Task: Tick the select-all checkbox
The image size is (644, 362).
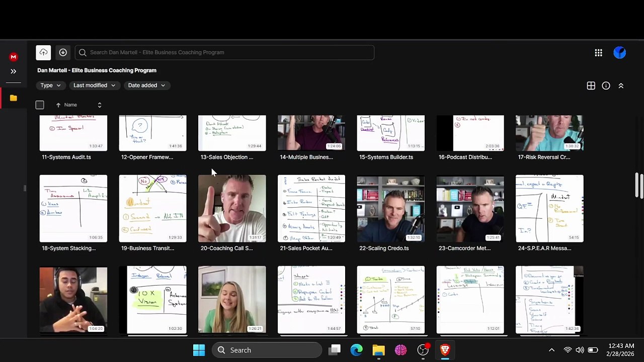Action: point(40,105)
